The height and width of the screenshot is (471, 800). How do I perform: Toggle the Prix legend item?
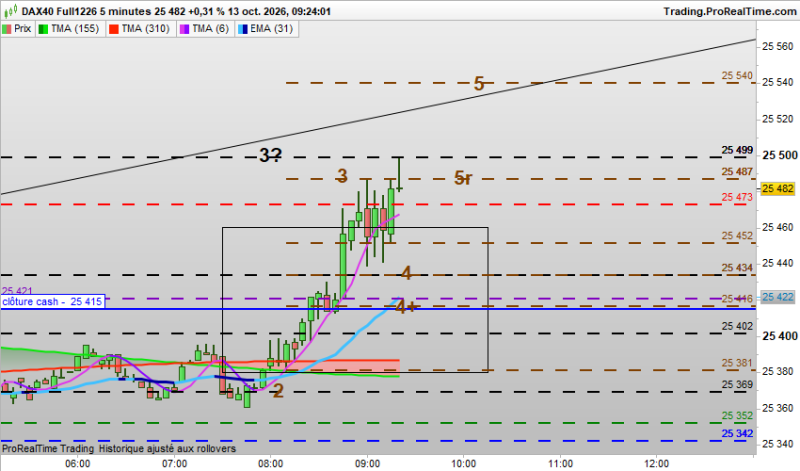(x=17, y=29)
